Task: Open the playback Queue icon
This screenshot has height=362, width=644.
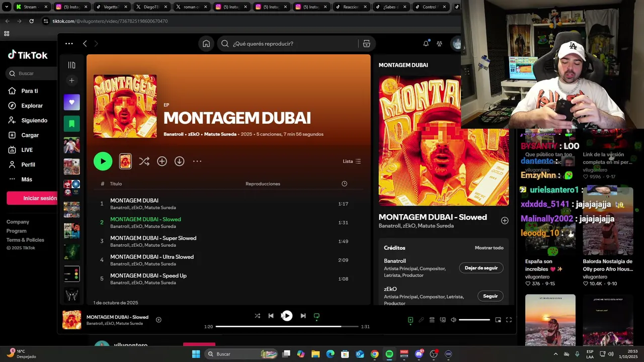Action: pos(432,320)
